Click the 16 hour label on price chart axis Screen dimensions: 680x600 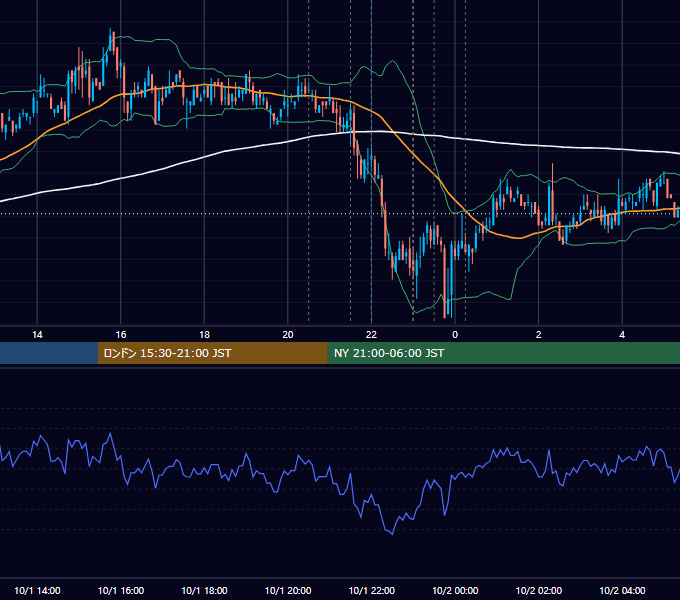click(121, 335)
